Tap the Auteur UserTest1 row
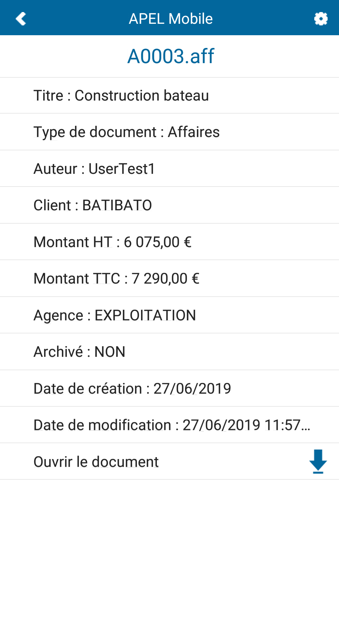Viewport: 339px width, 644px height. (x=169, y=168)
